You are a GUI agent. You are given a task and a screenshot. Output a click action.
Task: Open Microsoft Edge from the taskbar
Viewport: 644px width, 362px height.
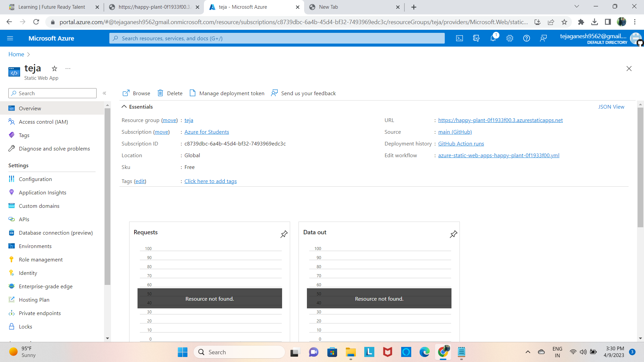coord(424,352)
